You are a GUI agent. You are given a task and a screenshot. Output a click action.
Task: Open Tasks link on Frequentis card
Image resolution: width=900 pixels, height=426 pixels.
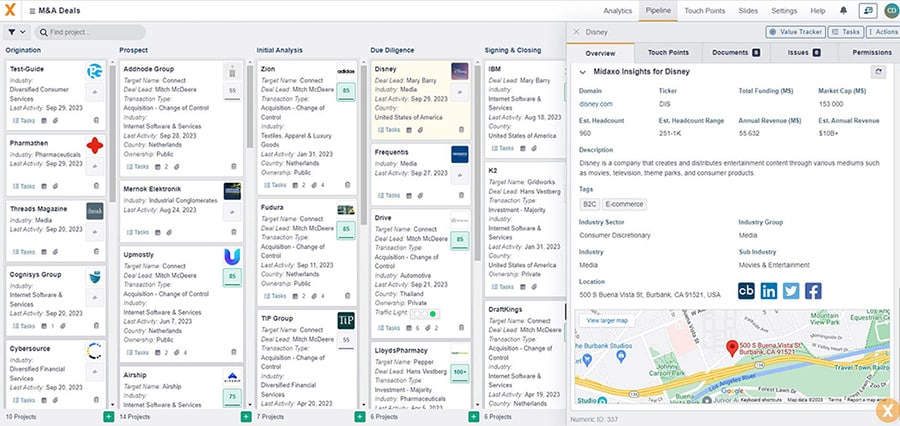tap(389, 195)
